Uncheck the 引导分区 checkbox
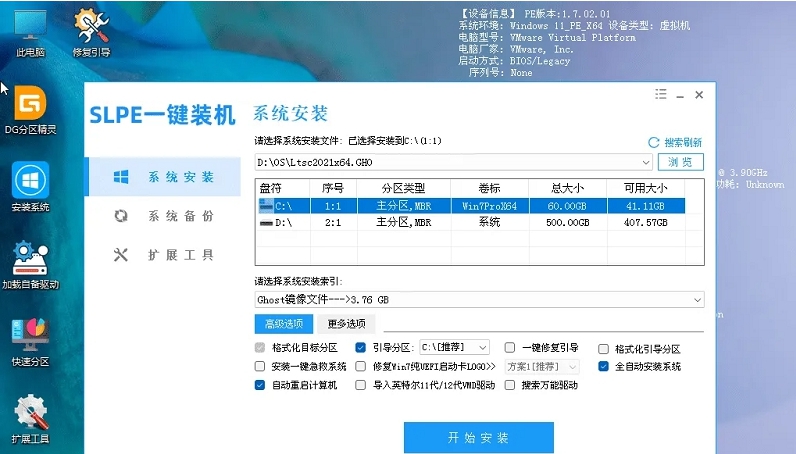796x454 pixels. pyautogui.click(x=360, y=347)
